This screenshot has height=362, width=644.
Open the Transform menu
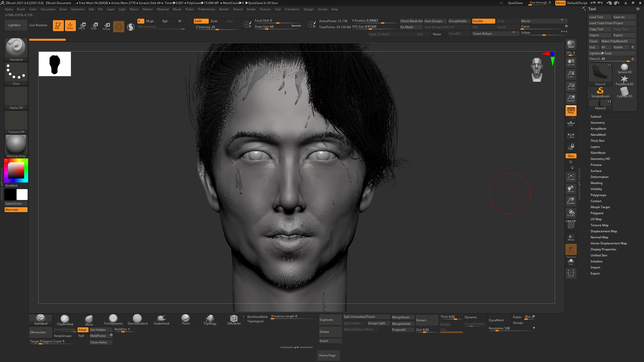tap(292, 9)
